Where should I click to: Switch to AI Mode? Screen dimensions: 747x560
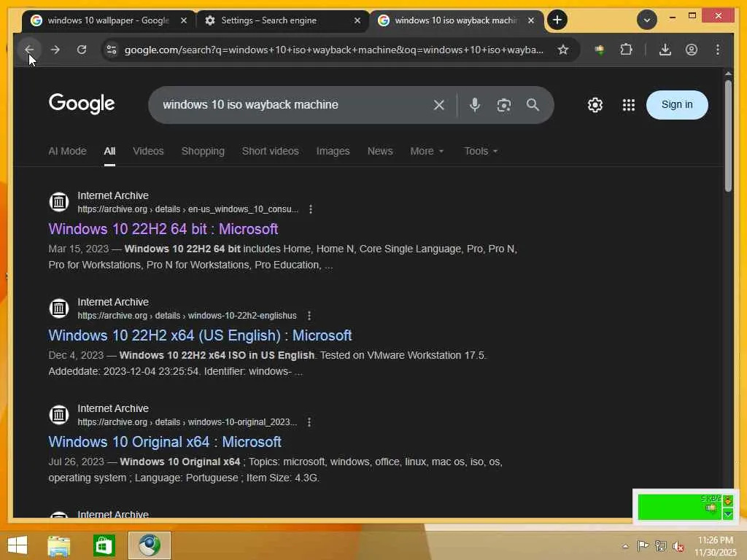pyautogui.click(x=67, y=151)
